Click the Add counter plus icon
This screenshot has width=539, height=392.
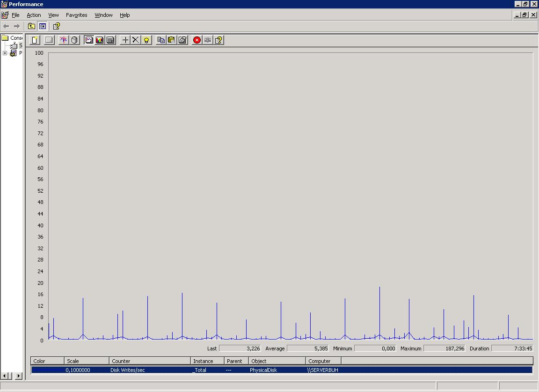click(x=125, y=40)
